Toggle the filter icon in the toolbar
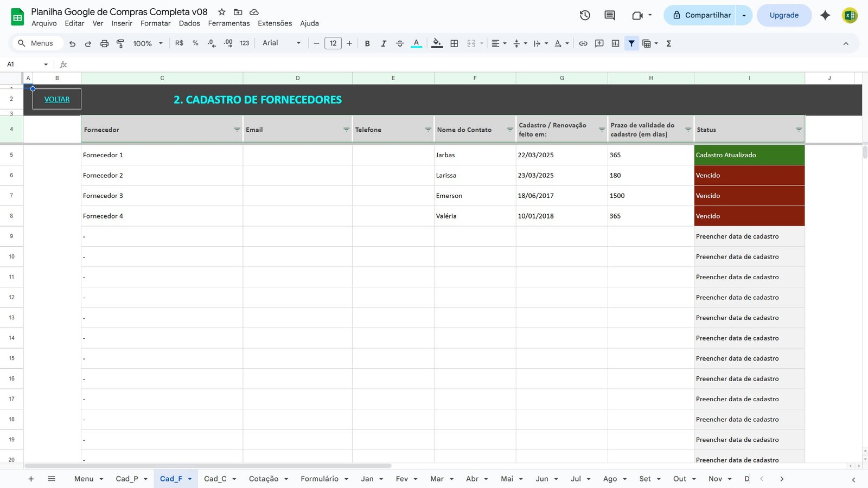The image size is (868, 488). click(631, 43)
